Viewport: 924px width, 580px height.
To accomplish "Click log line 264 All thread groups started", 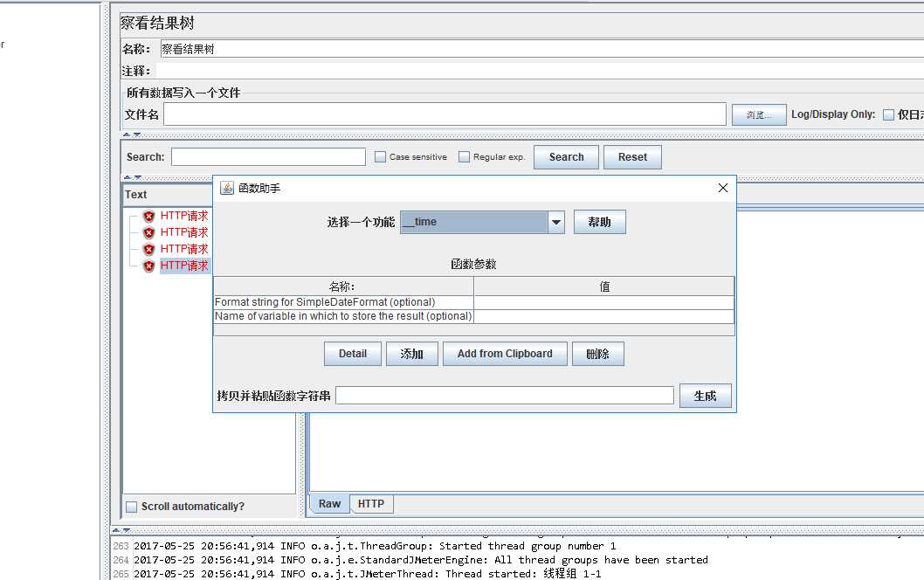I will [421, 560].
